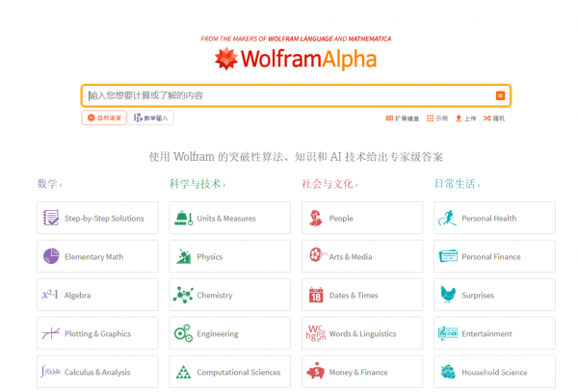Open Engineering text label
The height and width of the screenshot is (392, 578).
pyautogui.click(x=218, y=334)
